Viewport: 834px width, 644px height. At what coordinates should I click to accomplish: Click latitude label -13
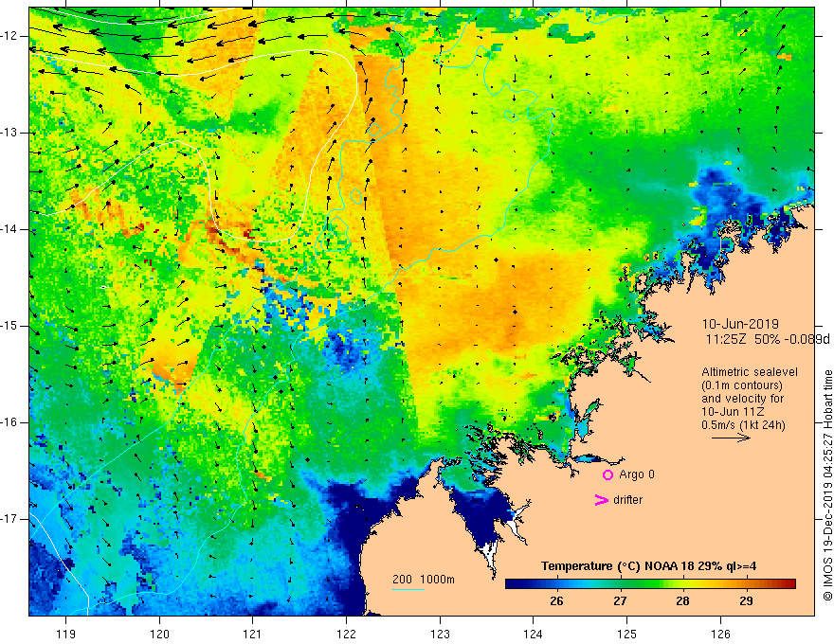point(10,133)
